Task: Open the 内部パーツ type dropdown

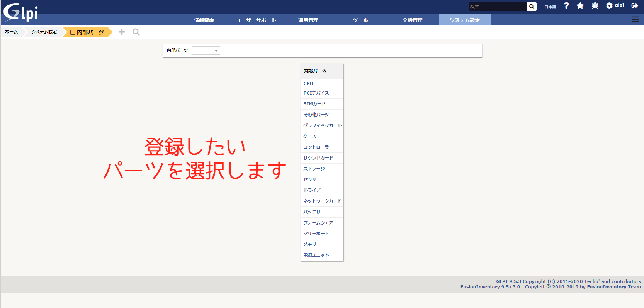Action: (x=206, y=51)
